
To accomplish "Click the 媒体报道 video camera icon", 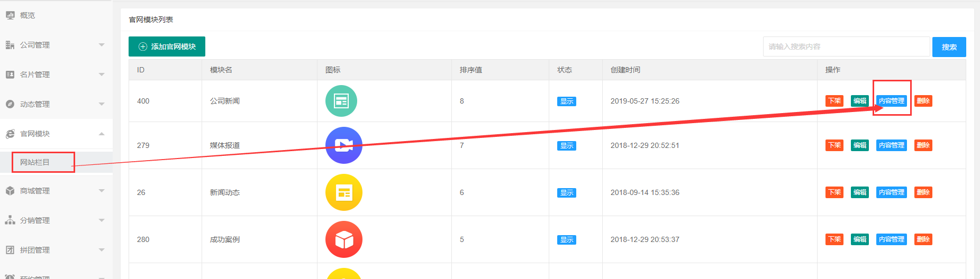I will (344, 145).
